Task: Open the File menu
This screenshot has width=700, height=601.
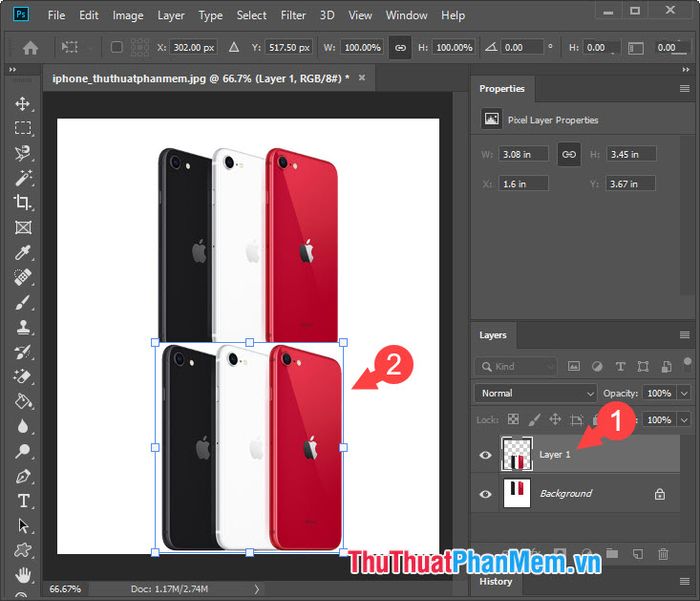Action: (56, 15)
